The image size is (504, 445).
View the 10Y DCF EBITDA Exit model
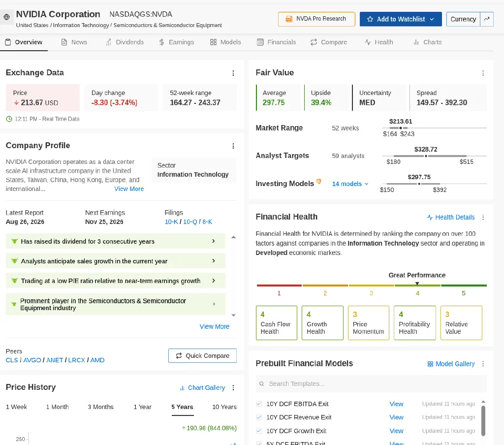(396, 404)
